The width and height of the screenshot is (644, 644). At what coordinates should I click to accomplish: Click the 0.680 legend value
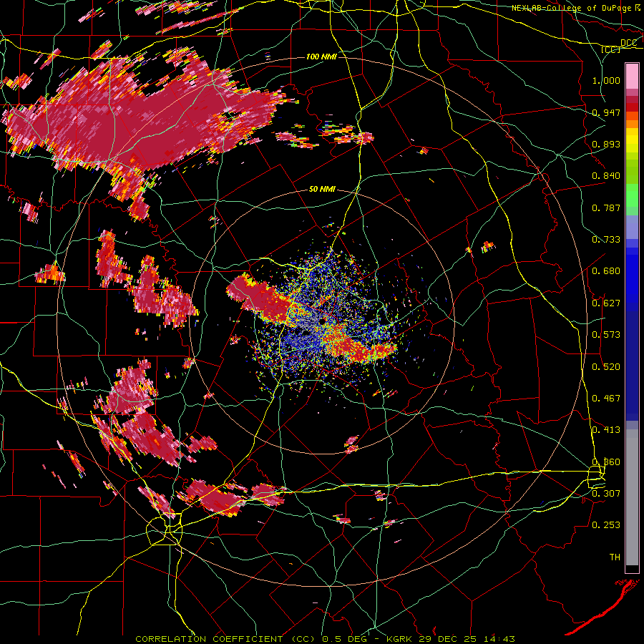pyautogui.click(x=606, y=271)
